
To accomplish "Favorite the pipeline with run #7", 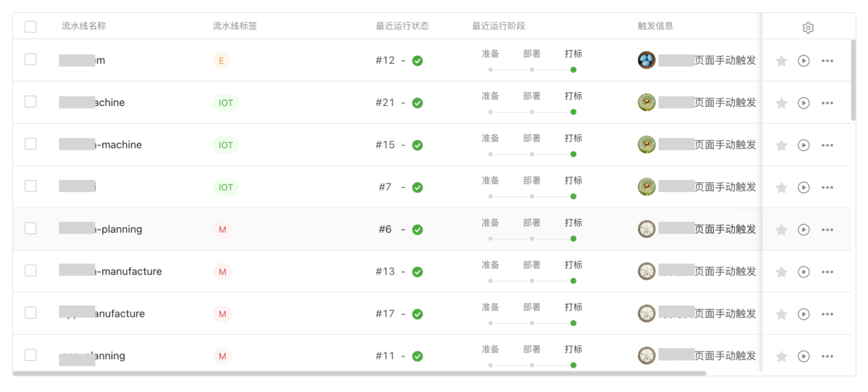I will coord(781,187).
